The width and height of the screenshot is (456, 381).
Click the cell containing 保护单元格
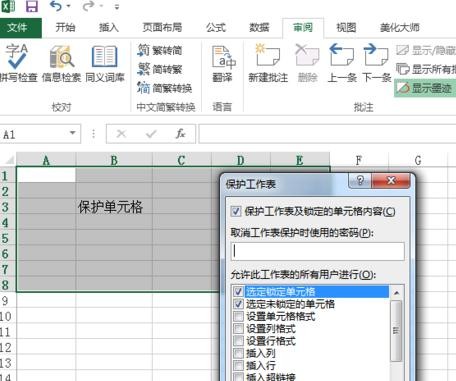point(114,207)
